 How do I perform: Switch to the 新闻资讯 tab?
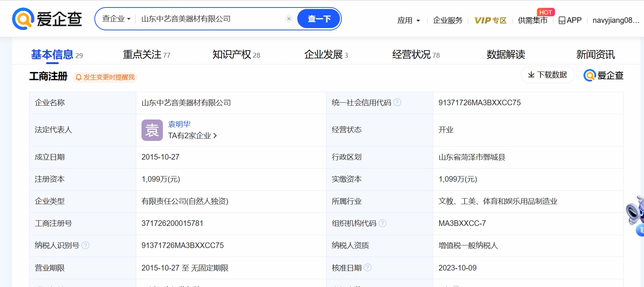click(596, 55)
